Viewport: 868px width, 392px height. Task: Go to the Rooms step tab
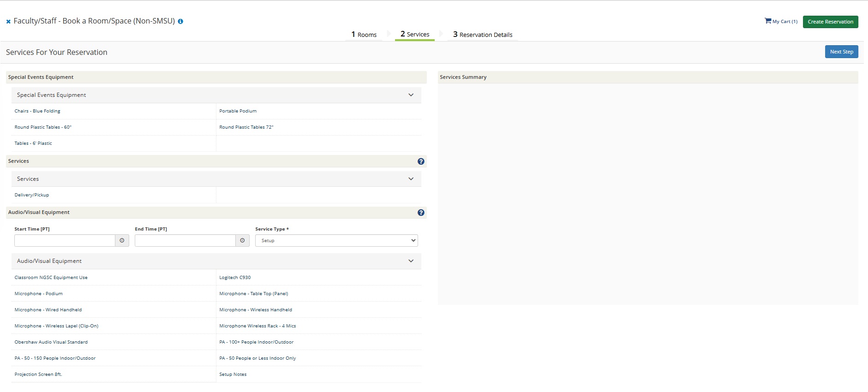point(364,35)
